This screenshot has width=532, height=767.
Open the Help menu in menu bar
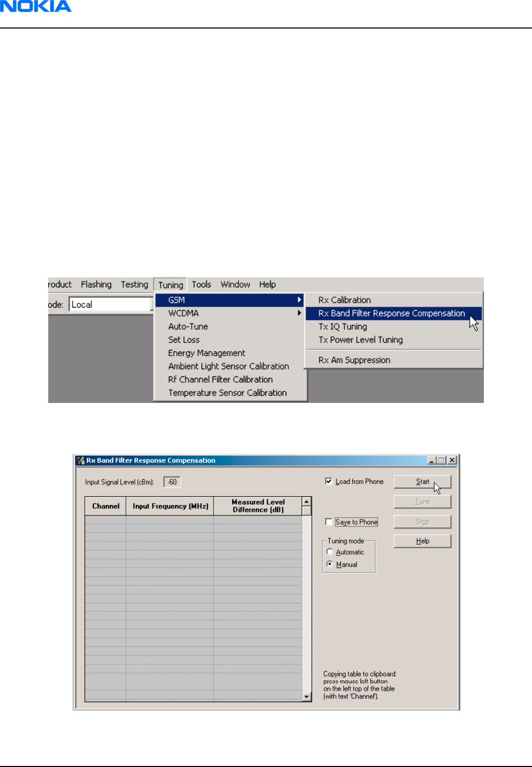point(268,284)
